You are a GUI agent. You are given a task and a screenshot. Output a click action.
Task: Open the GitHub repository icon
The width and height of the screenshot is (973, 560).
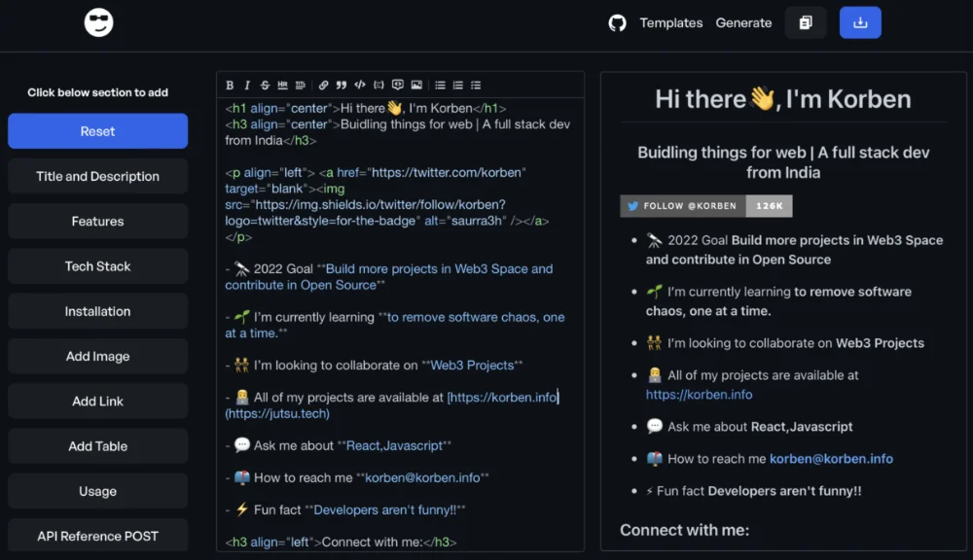[x=617, y=23]
